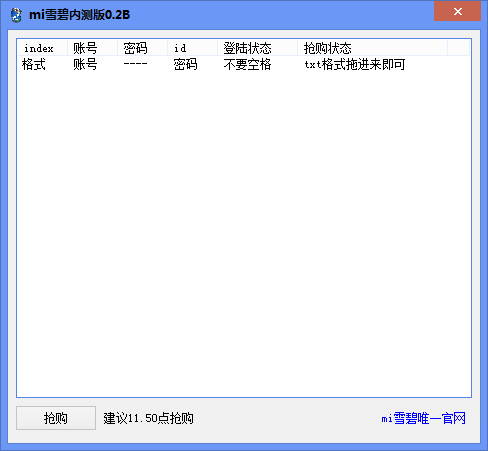Viewport: 488px width, 451px height.
Task: Click the app icon in title bar
Action: point(16,15)
